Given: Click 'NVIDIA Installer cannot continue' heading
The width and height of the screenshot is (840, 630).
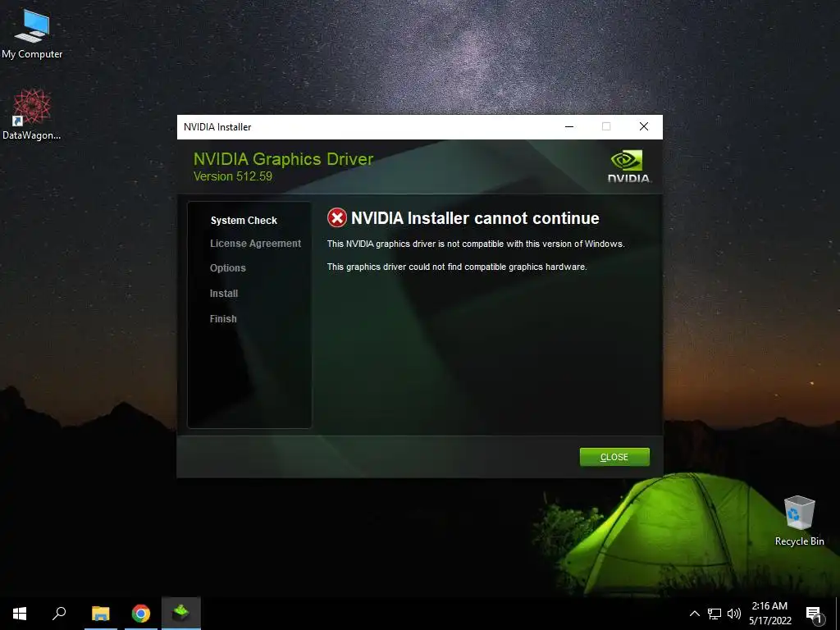Looking at the screenshot, I should [x=475, y=218].
